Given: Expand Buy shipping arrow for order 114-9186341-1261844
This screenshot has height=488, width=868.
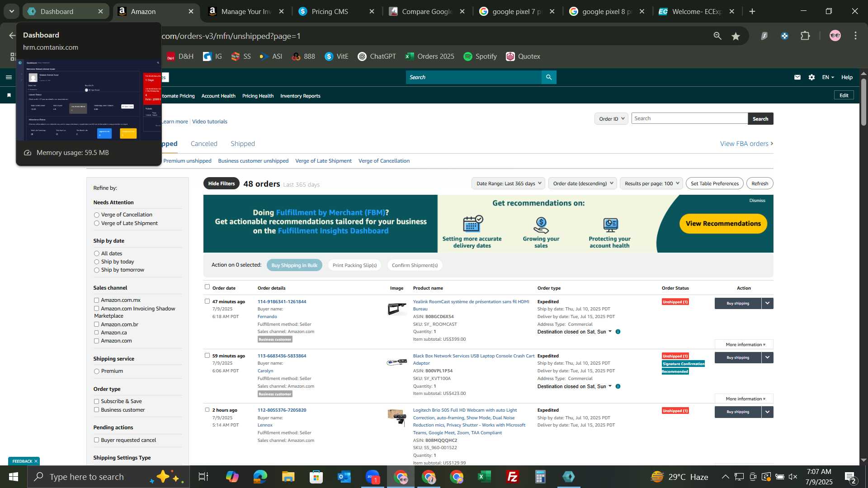Looking at the screenshot, I should 767,303.
